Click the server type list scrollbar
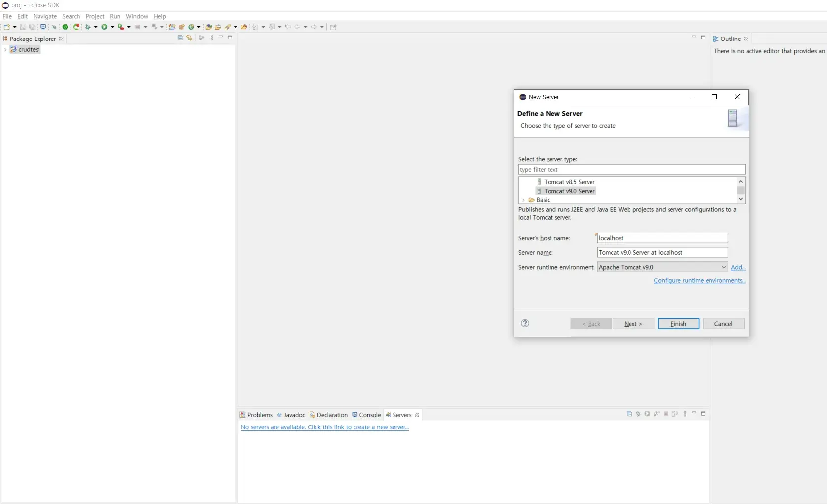The image size is (827, 504). click(x=740, y=191)
